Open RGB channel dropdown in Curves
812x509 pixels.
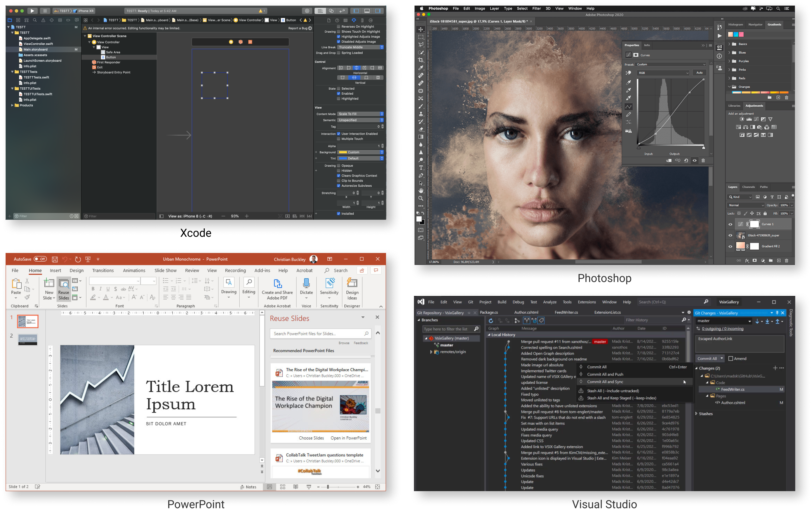tap(663, 73)
